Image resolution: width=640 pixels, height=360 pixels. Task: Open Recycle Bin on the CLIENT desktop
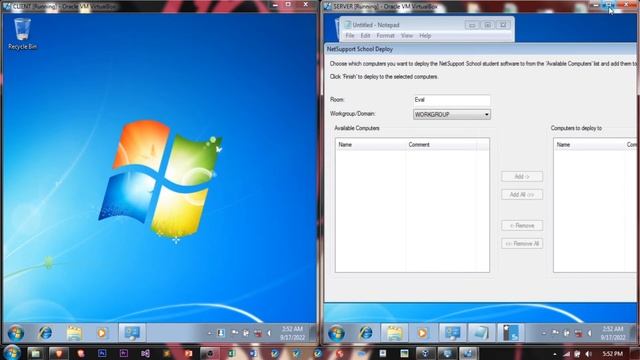(22, 34)
